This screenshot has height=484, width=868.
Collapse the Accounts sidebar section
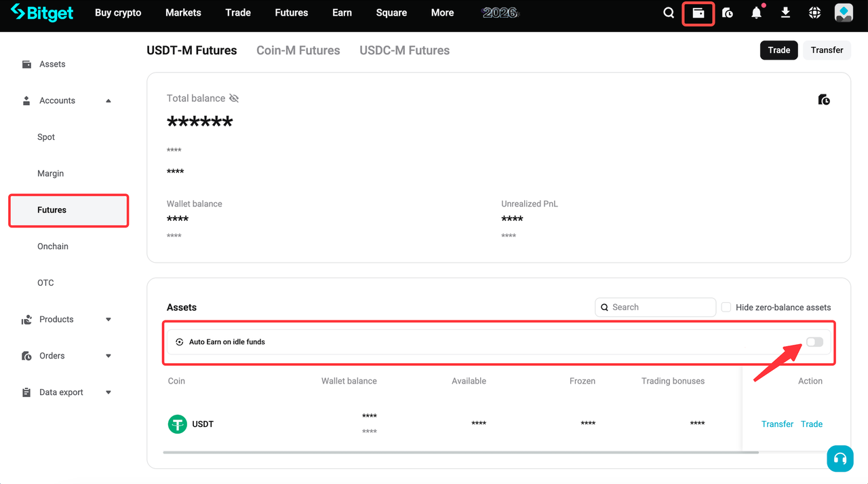[108, 100]
